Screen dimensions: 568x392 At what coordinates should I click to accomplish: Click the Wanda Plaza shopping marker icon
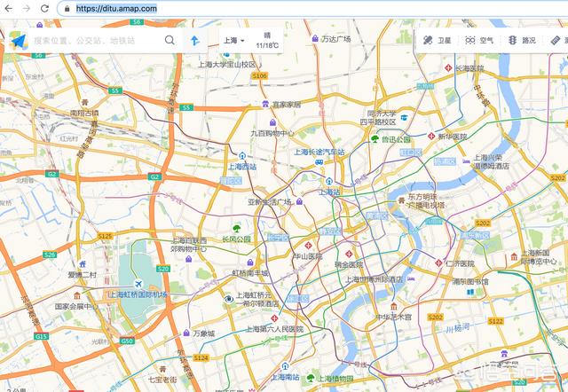click(314, 39)
